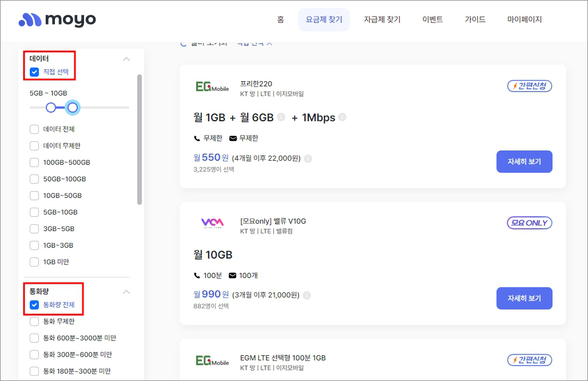The width and height of the screenshot is (588, 381).
Task: Click 간편신청 badge on 프리한220 card
Action: click(x=530, y=86)
